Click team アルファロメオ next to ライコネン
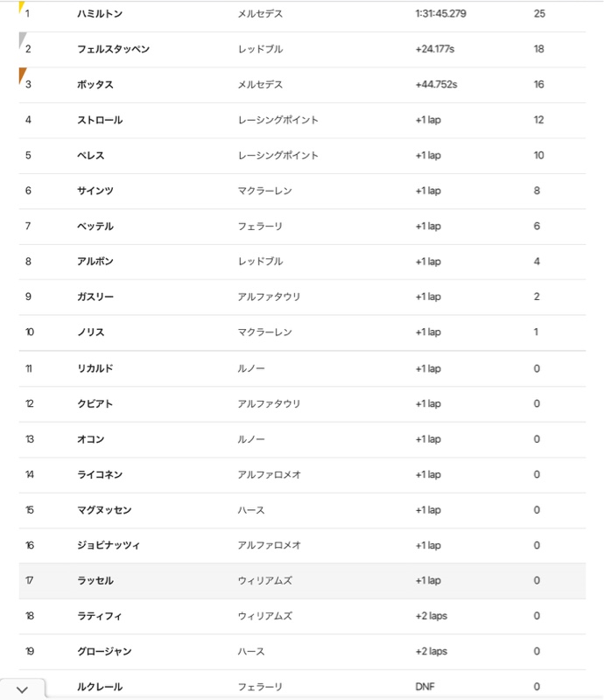The height and width of the screenshot is (700, 604). point(269,474)
